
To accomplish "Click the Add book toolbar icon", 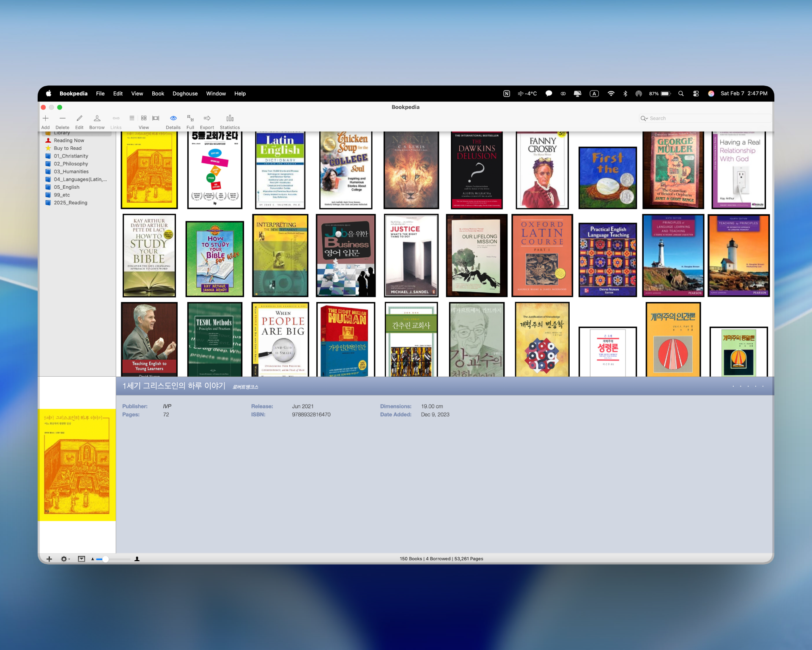I will [x=46, y=118].
